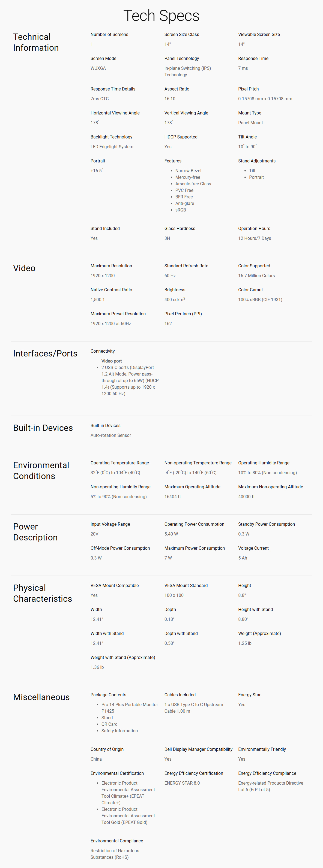Select the Anti-glare feature item
The image size is (323, 868).
click(184, 204)
